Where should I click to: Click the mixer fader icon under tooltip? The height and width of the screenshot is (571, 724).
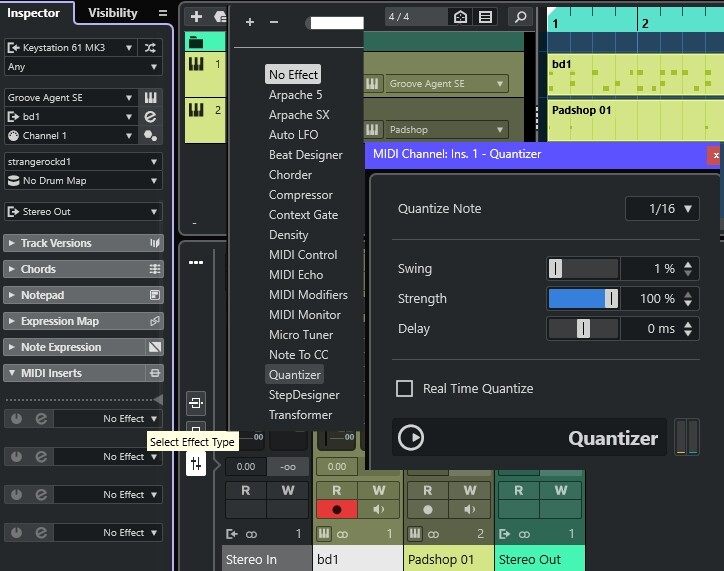click(196, 463)
